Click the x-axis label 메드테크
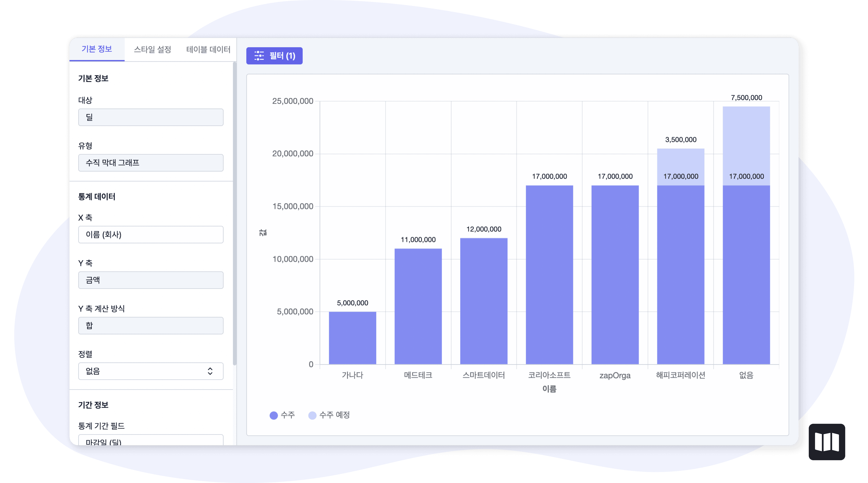This screenshot has width=868, height=483. (418, 375)
